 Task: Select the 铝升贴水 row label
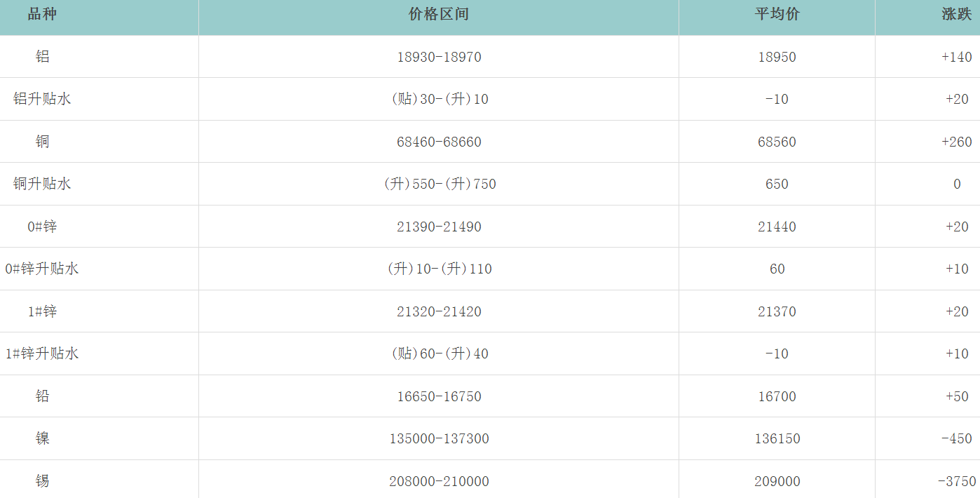[x=42, y=99]
